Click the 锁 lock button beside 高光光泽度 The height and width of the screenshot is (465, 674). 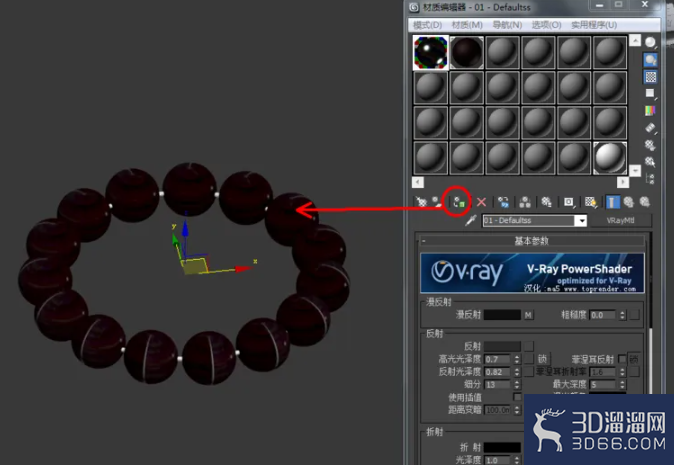click(x=542, y=359)
